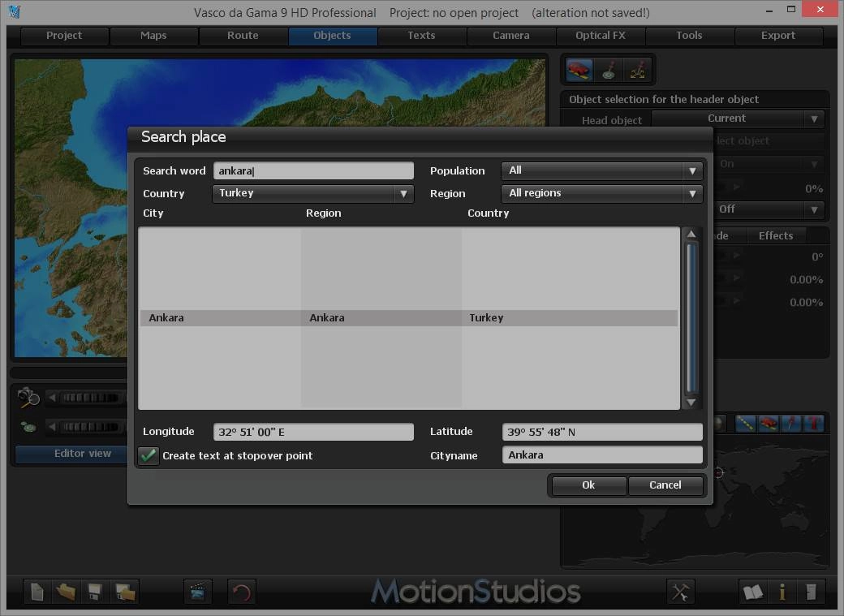The height and width of the screenshot is (616, 844).
Task: Open the crossed wrench settings icon
Action: click(x=680, y=592)
